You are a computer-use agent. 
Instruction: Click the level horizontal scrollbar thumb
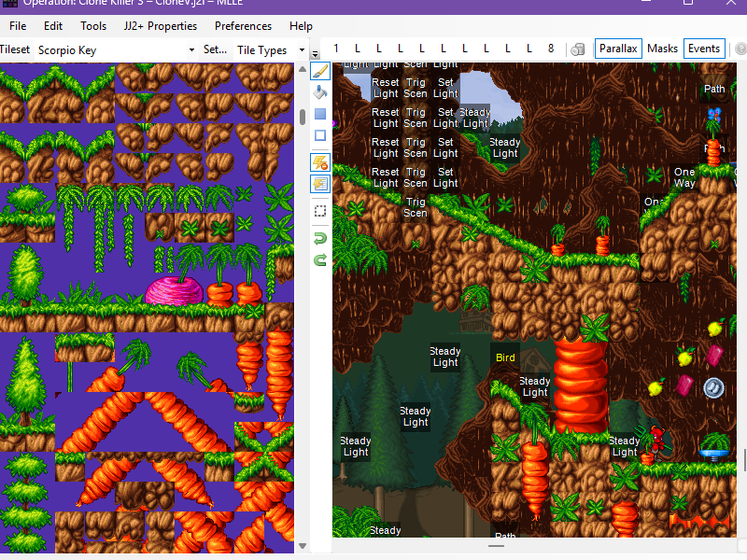tap(496, 546)
